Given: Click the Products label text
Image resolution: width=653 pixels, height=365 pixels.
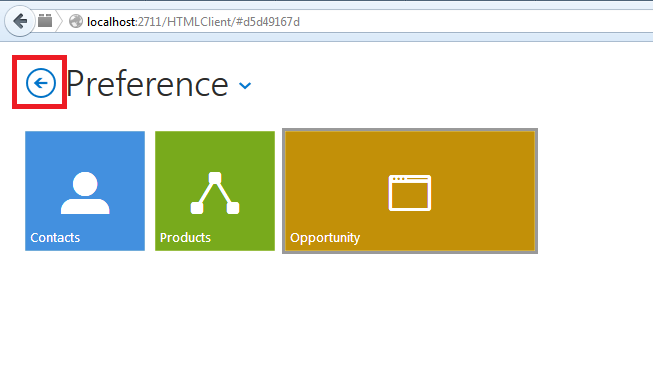Looking at the screenshot, I should (x=185, y=238).
